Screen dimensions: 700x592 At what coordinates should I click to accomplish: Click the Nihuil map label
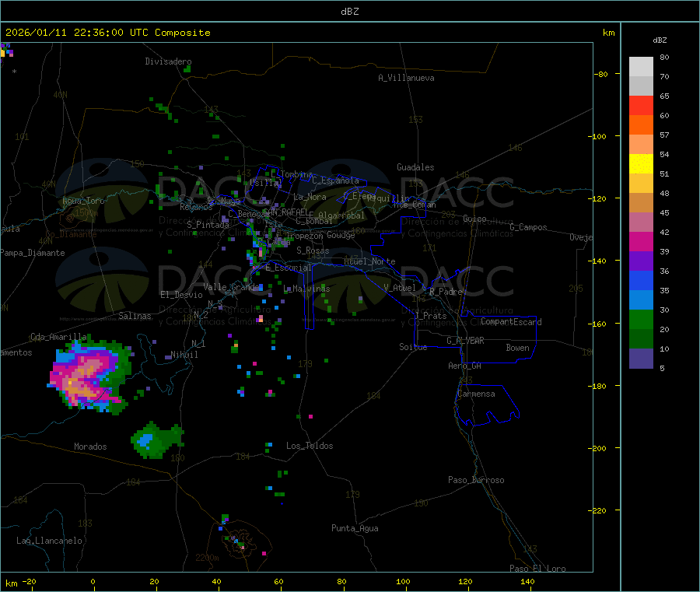click(x=184, y=355)
